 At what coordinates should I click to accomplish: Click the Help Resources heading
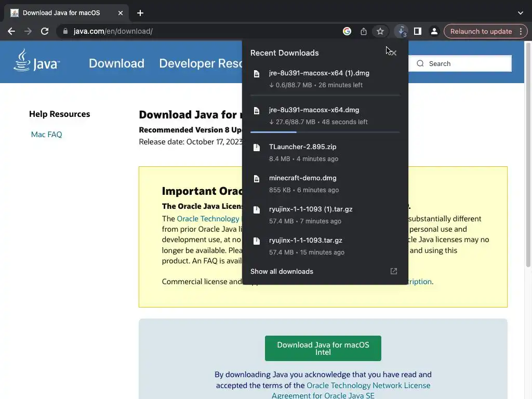click(x=59, y=114)
